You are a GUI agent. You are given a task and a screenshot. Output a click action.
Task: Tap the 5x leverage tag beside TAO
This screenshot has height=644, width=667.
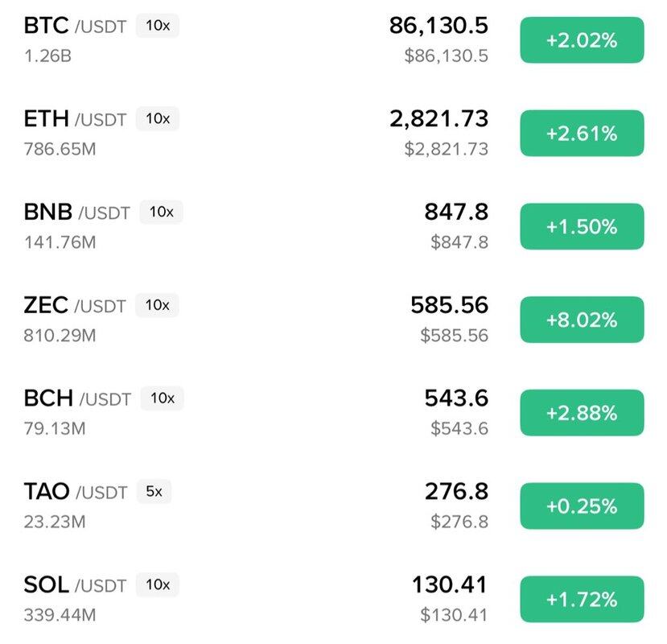pos(153,491)
